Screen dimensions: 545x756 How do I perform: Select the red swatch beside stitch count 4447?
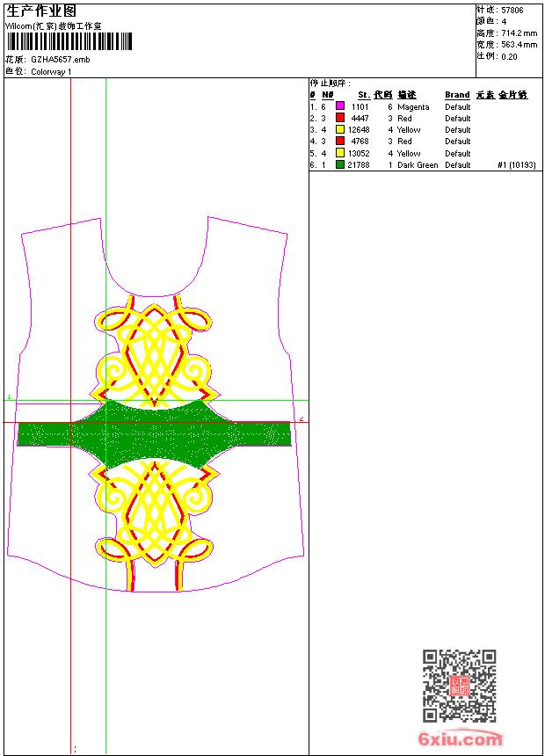[340, 118]
